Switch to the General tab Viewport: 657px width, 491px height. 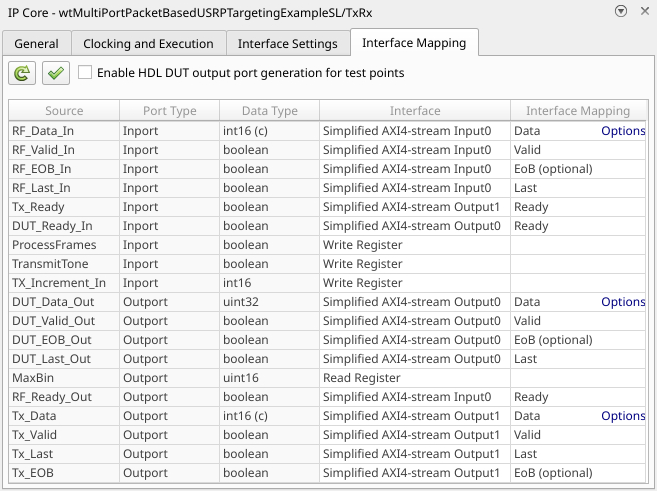click(36, 44)
